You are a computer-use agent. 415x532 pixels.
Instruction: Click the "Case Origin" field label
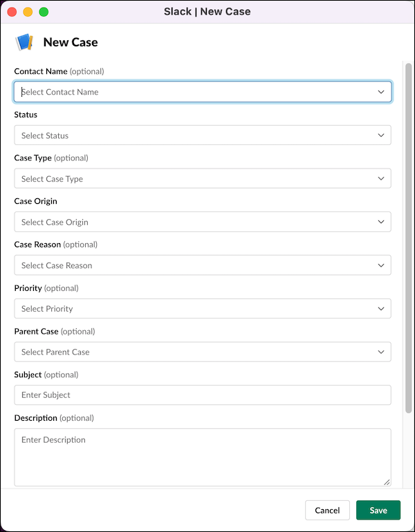[x=36, y=201]
